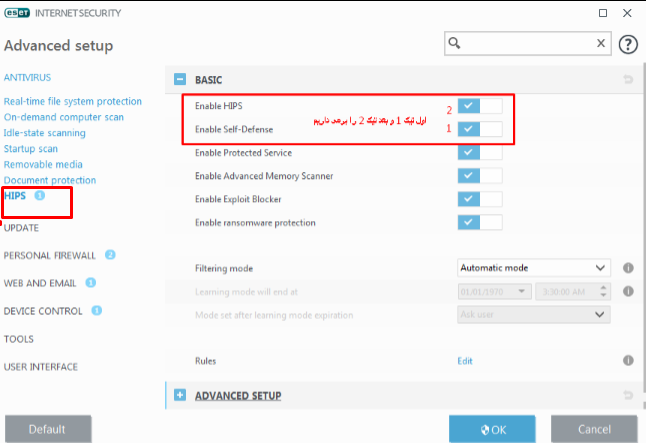The image size is (646, 443).
Task: Open the USER INTERFACE category
Action: [x=41, y=367]
